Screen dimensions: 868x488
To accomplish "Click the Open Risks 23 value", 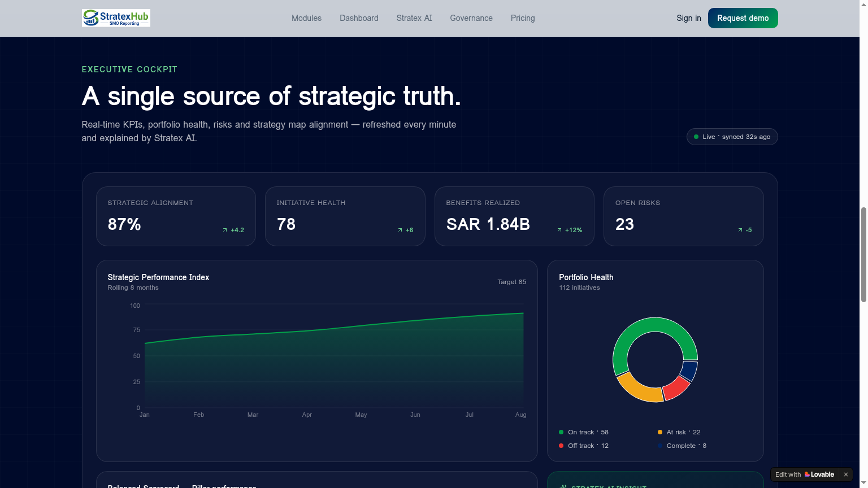I will pyautogui.click(x=624, y=224).
